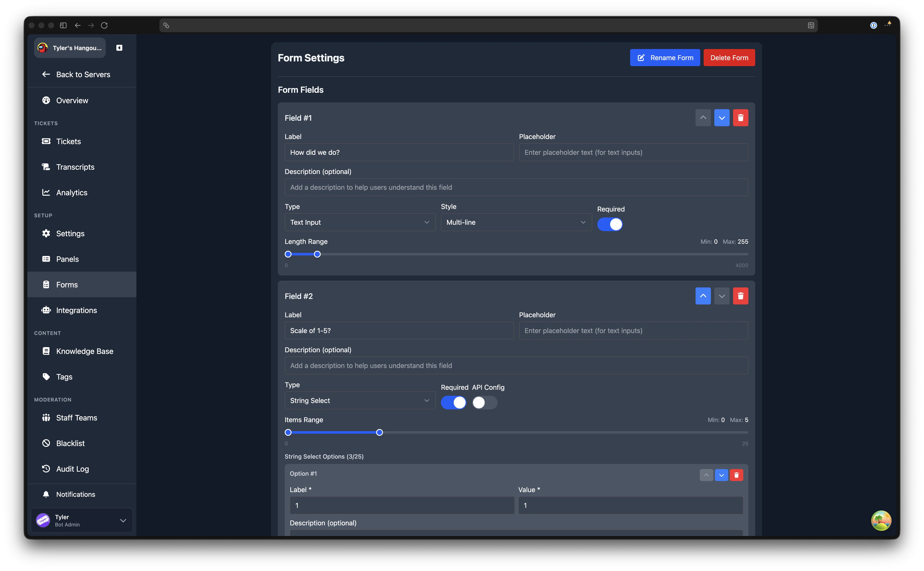Move Field #2 down (disabled arrow)
The image size is (924, 571).
point(722,296)
